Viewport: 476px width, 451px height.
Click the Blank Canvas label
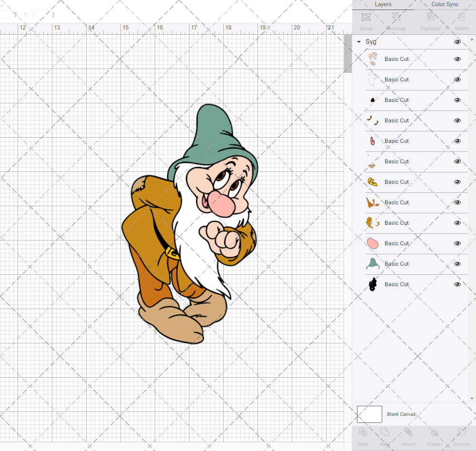coord(401,414)
